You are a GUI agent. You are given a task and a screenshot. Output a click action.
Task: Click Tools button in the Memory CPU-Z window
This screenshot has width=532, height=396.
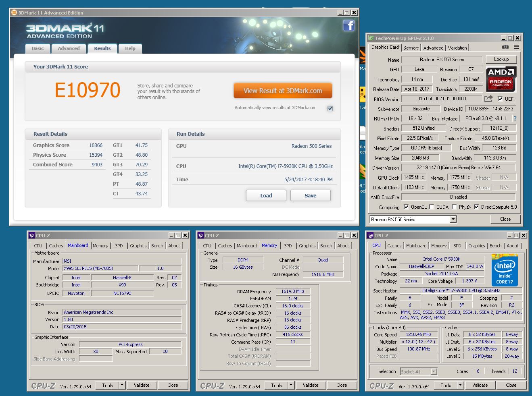276,385
